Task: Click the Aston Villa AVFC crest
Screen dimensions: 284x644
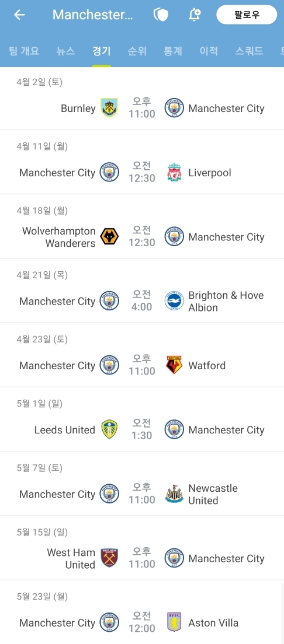Action: tap(174, 622)
